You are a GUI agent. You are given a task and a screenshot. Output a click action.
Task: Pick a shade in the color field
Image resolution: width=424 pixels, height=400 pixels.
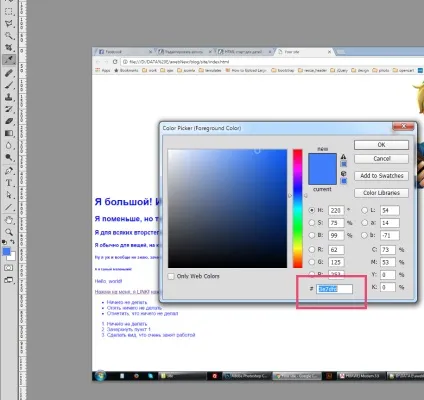[x=227, y=208]
